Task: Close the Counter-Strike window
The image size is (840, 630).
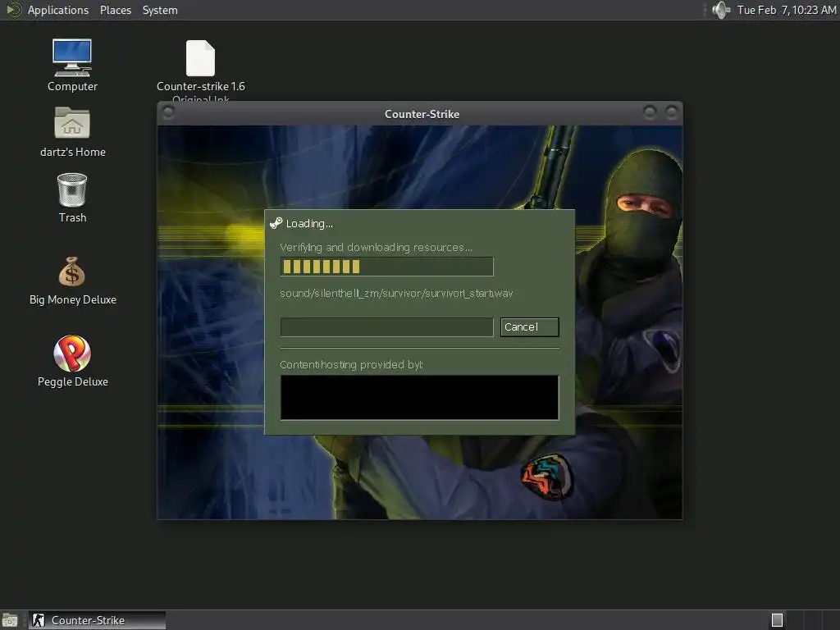Action: 671,112
